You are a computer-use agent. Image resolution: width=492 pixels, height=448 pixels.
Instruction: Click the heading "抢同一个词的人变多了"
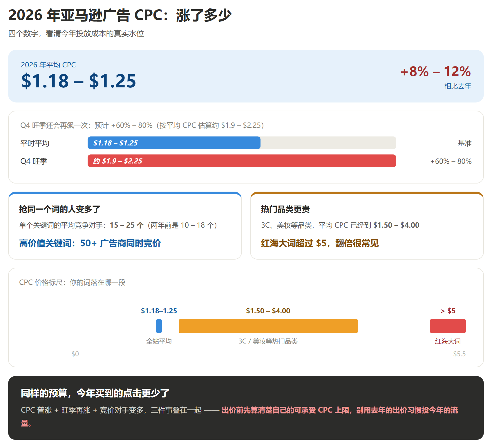pos(60,209)
